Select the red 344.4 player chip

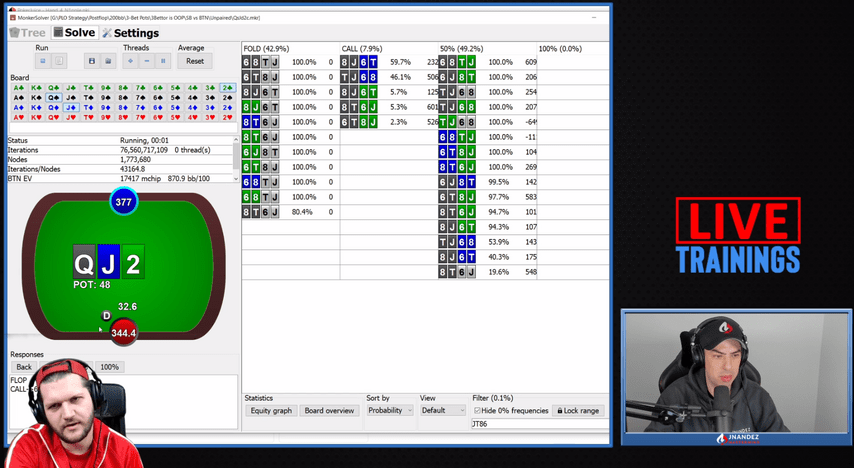124,333
